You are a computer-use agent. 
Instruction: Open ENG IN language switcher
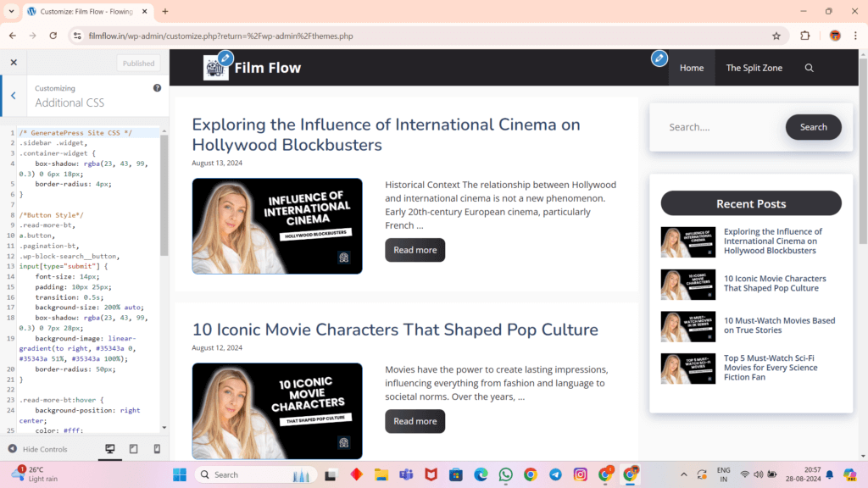(723, 474)
